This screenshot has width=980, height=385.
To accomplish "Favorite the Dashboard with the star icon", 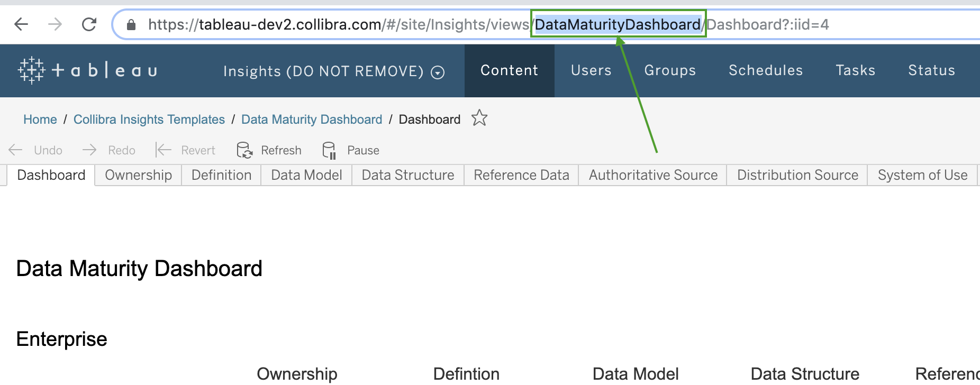I will [x=479, y=118].
